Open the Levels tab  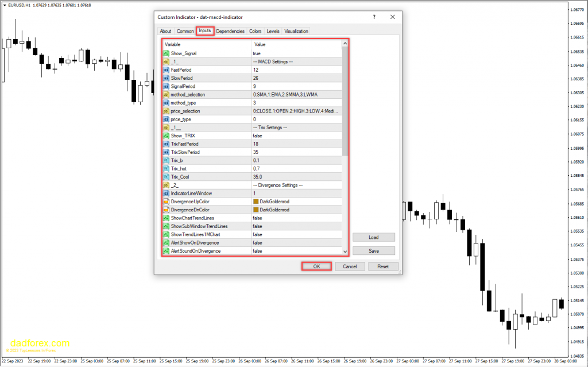click(273, 31)
